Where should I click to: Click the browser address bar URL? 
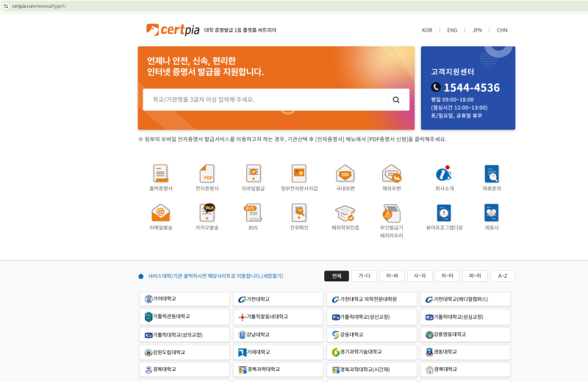coord(39,6)
